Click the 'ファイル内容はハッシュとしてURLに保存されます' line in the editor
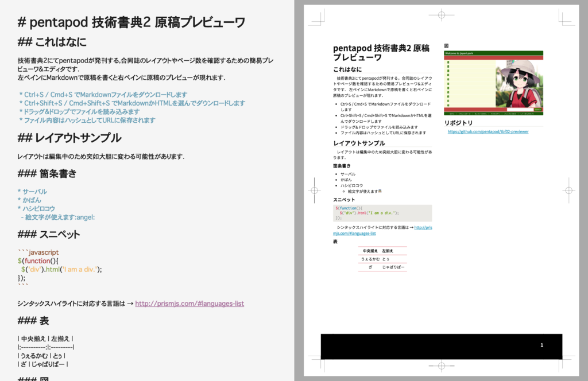This screenshot has width=588, height=381. [87, 120]
